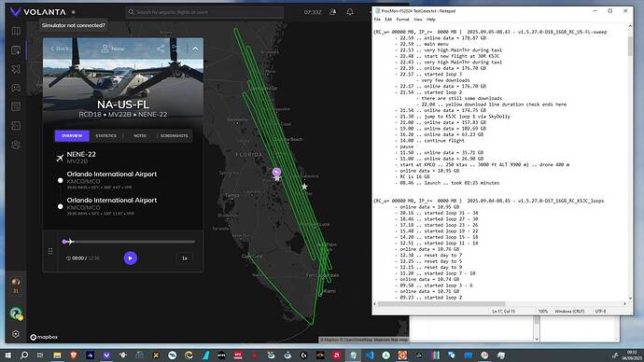Go Back from the flight details
The image size is (644, 362).
tap(60, 49)
